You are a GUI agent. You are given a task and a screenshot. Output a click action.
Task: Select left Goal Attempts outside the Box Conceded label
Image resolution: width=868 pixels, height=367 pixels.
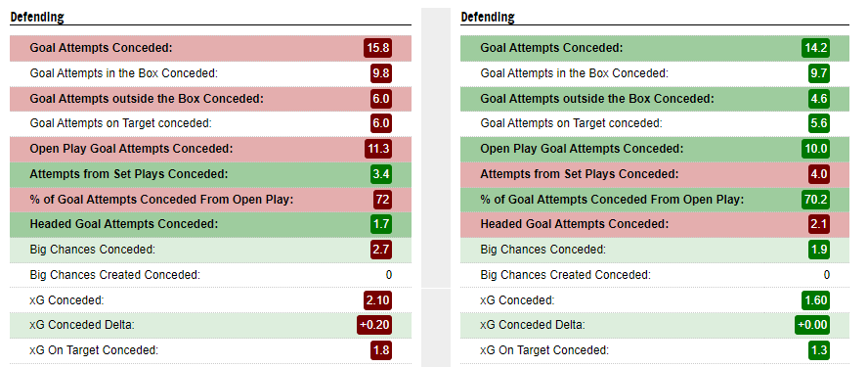click(x=147, y=99)
